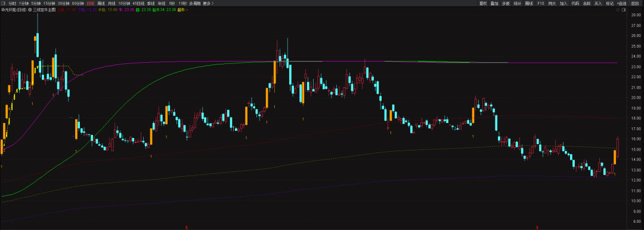Click the 标记 mark button
The image size is (644, 230).
pyautogui.click(x=609, y=4)
